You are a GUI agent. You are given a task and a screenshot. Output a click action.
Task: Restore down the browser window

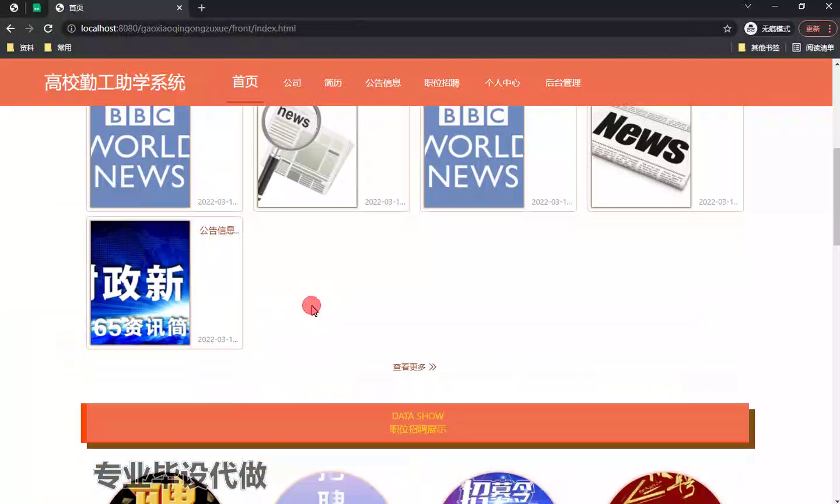pyautogui.click(x=801, y=6)
